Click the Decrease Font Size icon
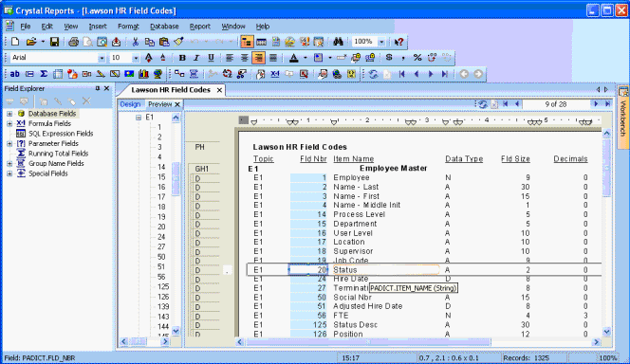Screen dimensions: 630x364 click(163, 58)
